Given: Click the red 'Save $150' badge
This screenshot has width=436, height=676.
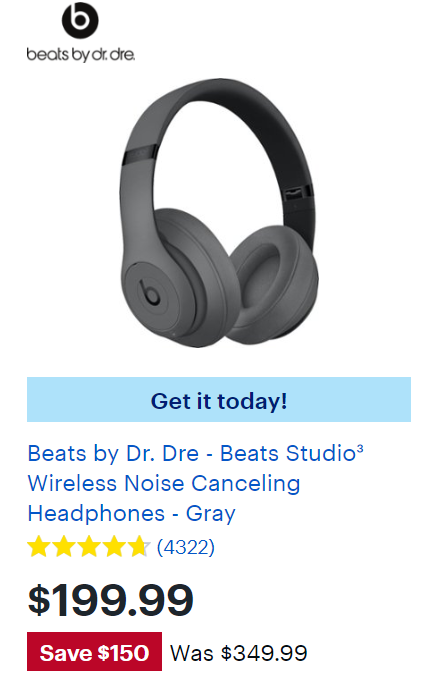Looking at the screenshot, I should point(94,651).
